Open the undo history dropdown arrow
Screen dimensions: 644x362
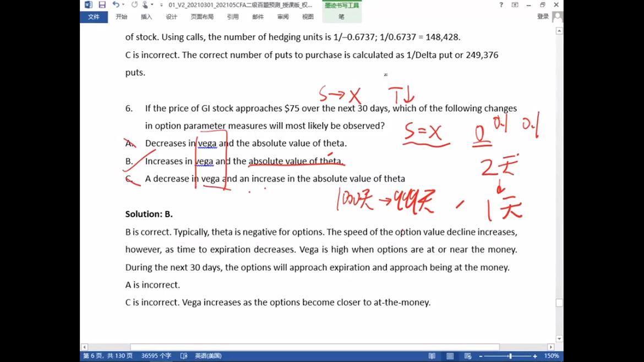[123, 4]
